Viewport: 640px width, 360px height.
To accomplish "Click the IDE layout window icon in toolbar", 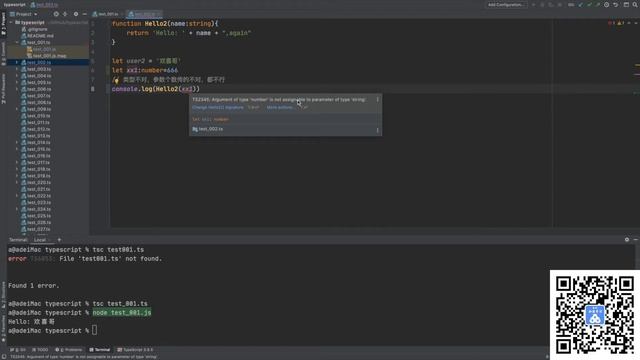I will pyautogui.click(x=626, y=5).
